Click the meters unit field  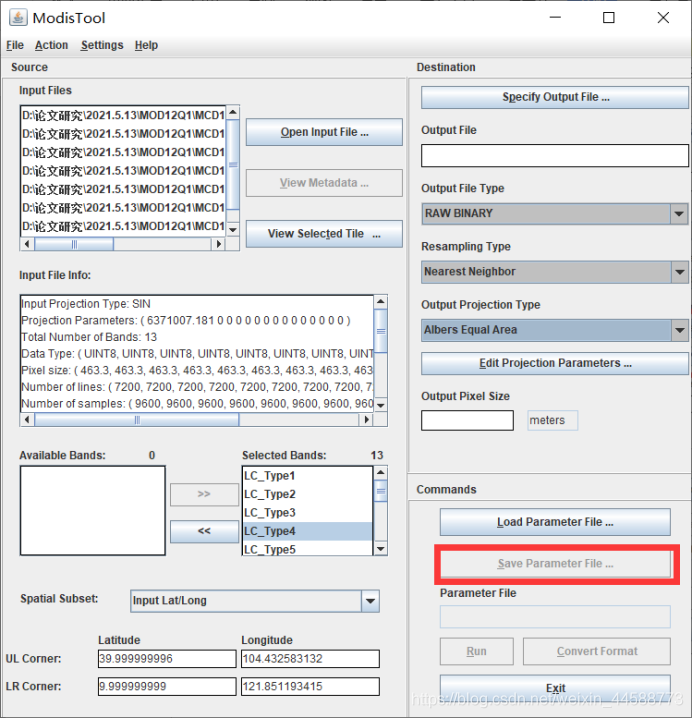point(552,420)
